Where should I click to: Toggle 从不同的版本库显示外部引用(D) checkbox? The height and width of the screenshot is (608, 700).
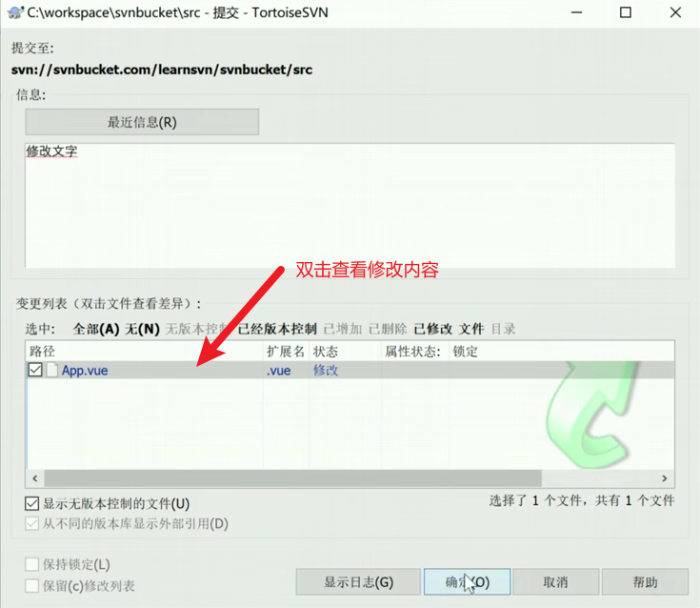pyautogui.click(x=31, y=523)
